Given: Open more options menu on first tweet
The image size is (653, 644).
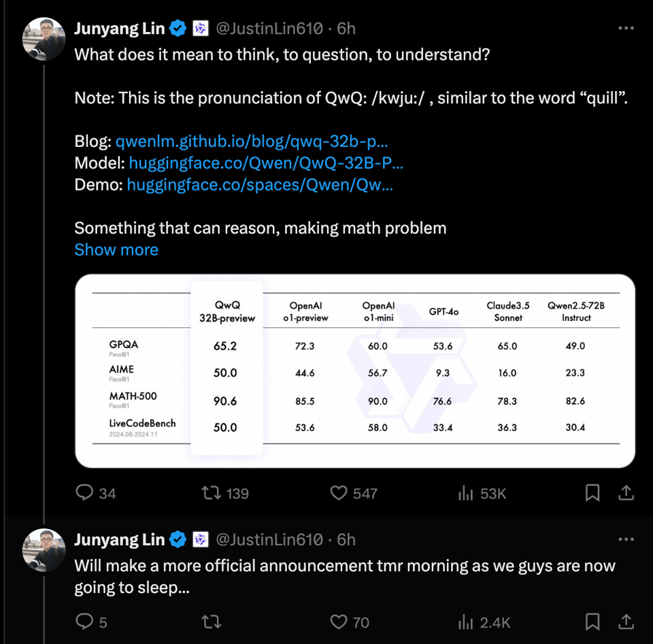Looking at the screenshot, I should pos(626,29).
